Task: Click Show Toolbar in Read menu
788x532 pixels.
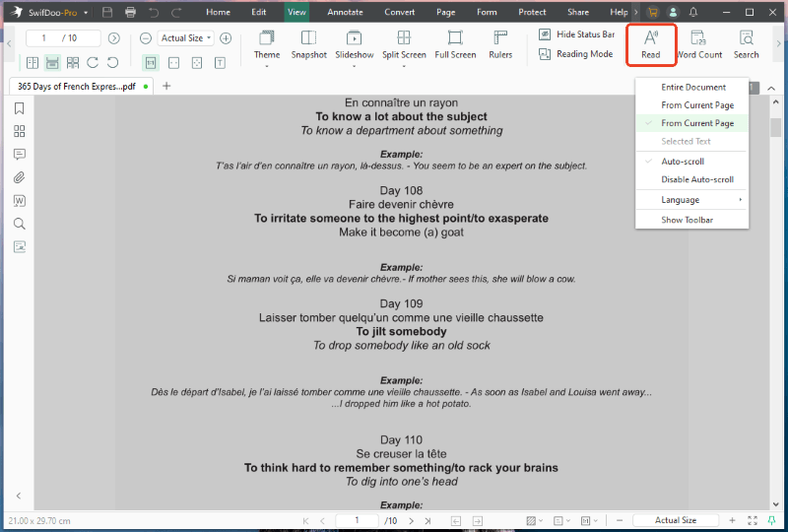Action: click(x=692, y=220)
